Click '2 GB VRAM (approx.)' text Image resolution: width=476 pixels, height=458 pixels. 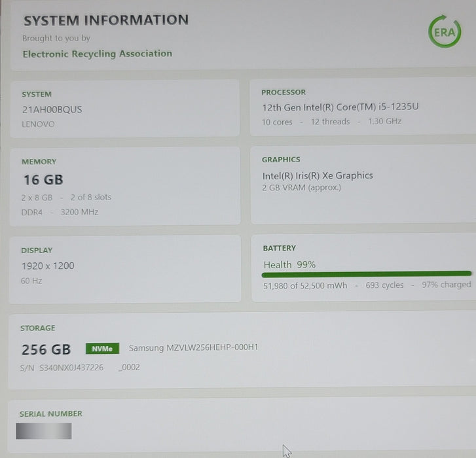pyautogui.click(x=302, y=188)
